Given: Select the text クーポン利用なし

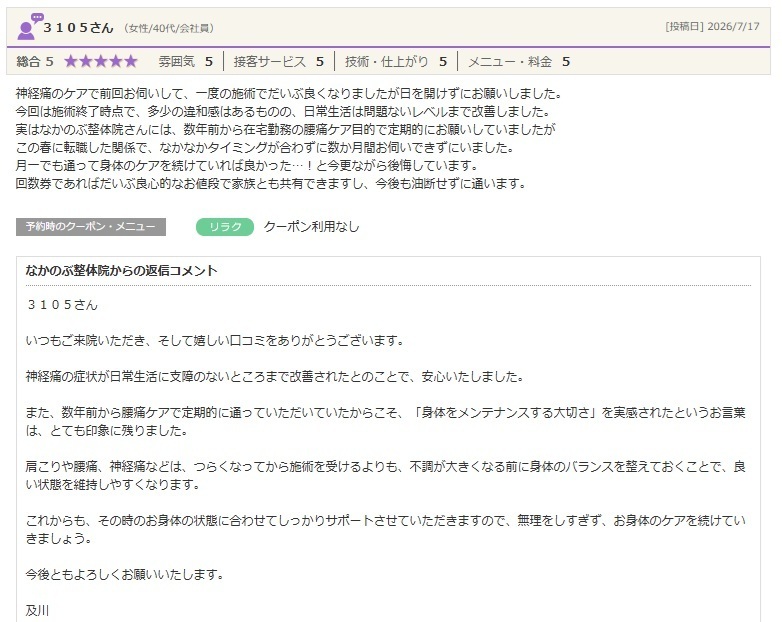Looking at the screenshot, I should 311,227.
